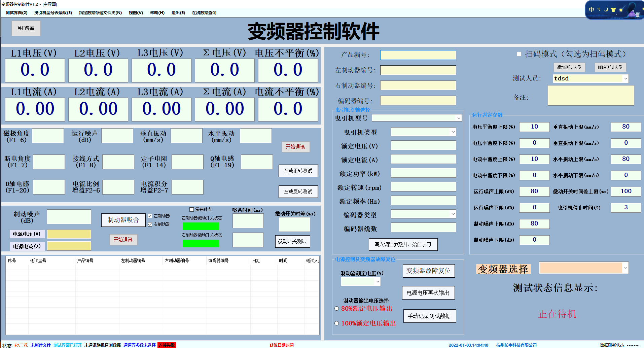Click the 添加测试人员 button
The width and height of the screenshot is (644, 348).
click(569, 67)
